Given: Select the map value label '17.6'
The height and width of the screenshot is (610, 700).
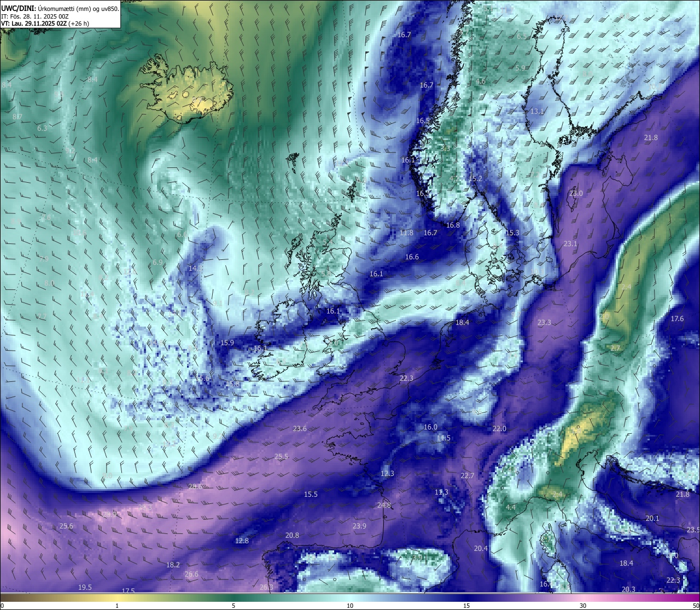Looking at the screenshot, I should coord(677,318).
